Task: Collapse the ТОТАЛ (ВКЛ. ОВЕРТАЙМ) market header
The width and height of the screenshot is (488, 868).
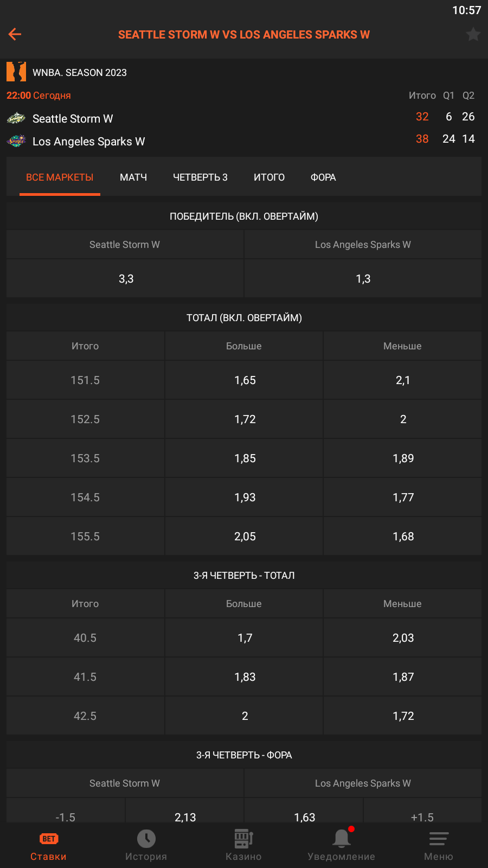Action: pos(244,318)
